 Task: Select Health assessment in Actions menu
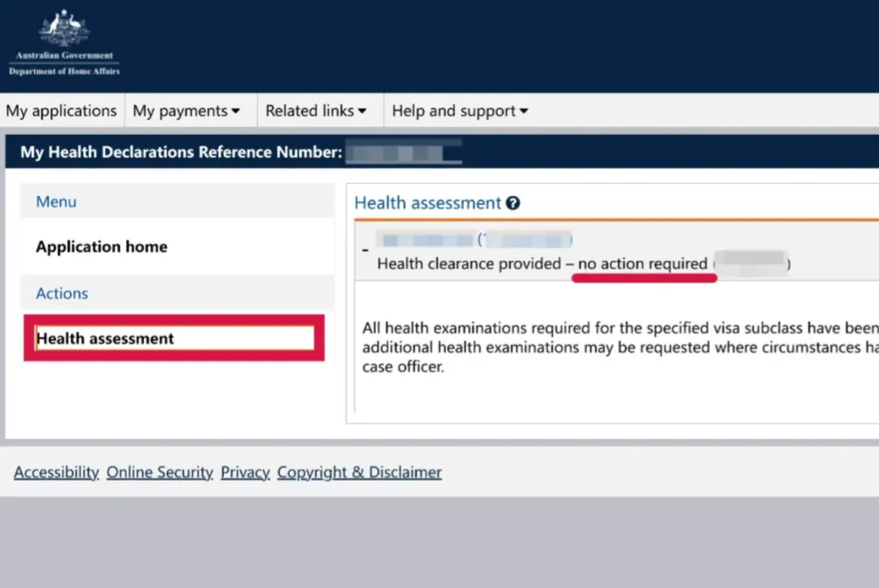click(174, 338)
